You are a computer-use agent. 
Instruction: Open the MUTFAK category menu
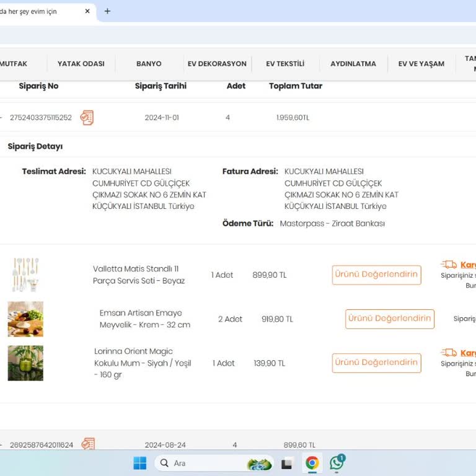(x=14, y=64)
